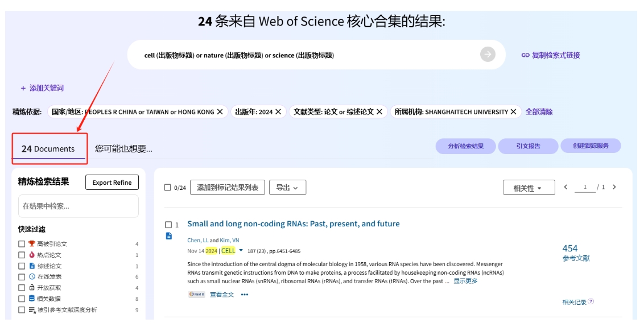
Task: Click the copy query link chain icon
Action: [525, 56]
